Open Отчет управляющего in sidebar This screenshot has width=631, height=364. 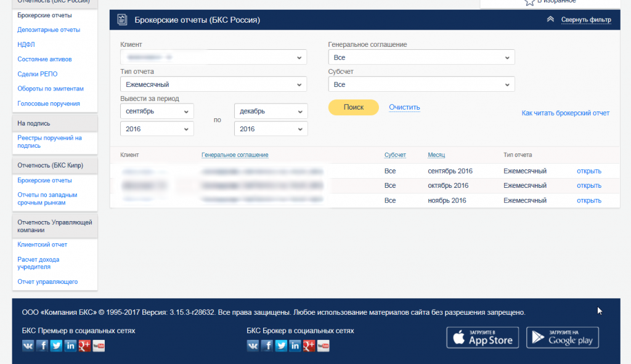(x=47, y=281)
